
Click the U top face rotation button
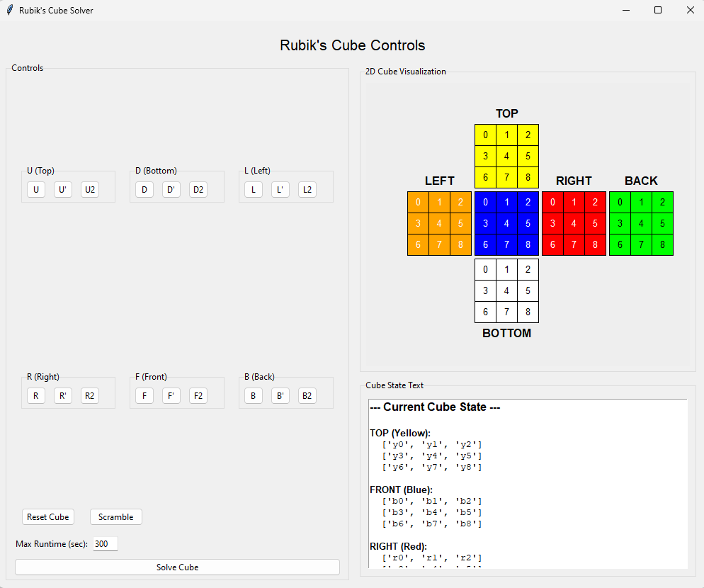pyautogui.click(x=36, y=190)
